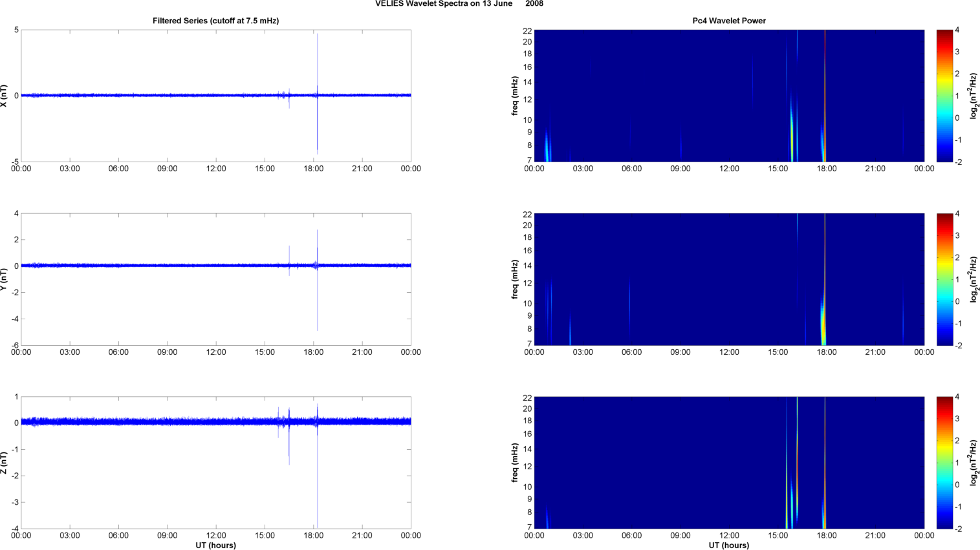Click inside the Z (nT) filtered series plot
The image size is (980, 550).
215,463
